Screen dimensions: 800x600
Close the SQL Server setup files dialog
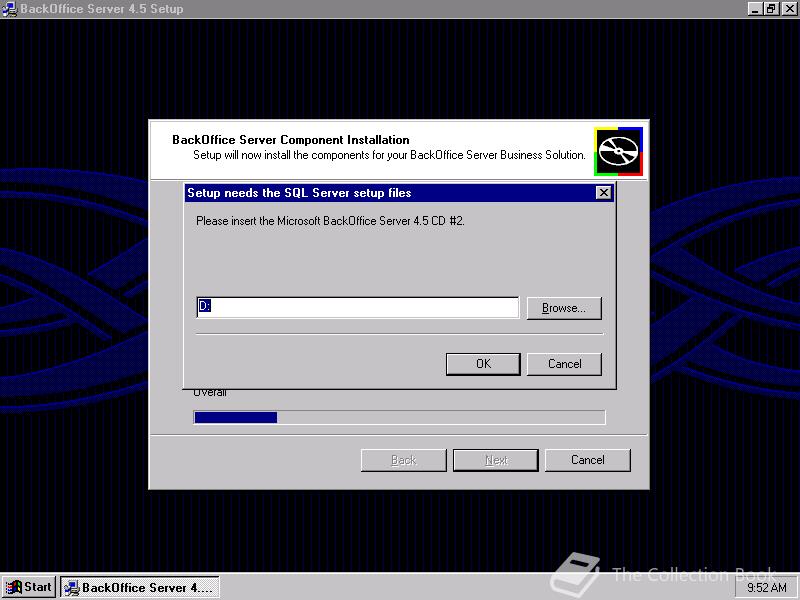(604, 192)
